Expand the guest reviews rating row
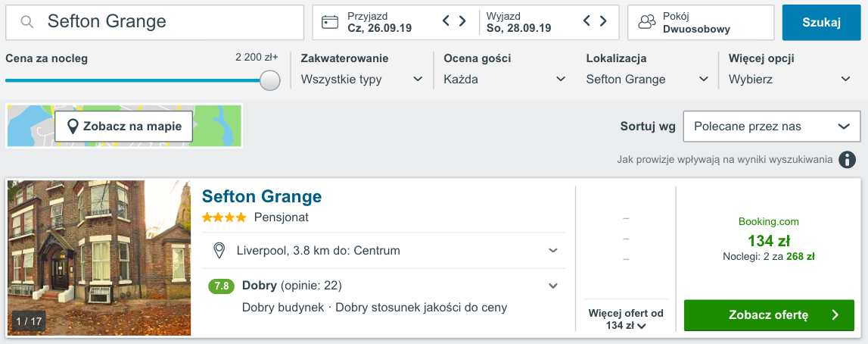 [x=553, y=286]
